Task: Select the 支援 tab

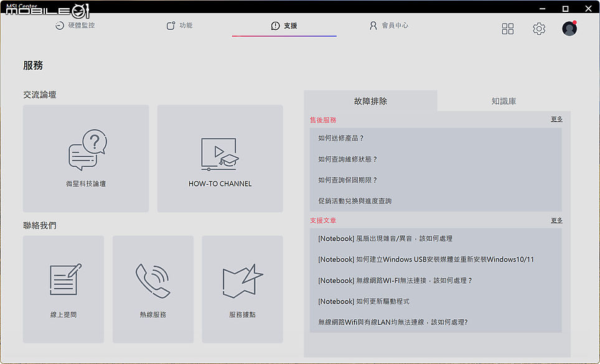Action: point(284,26)
